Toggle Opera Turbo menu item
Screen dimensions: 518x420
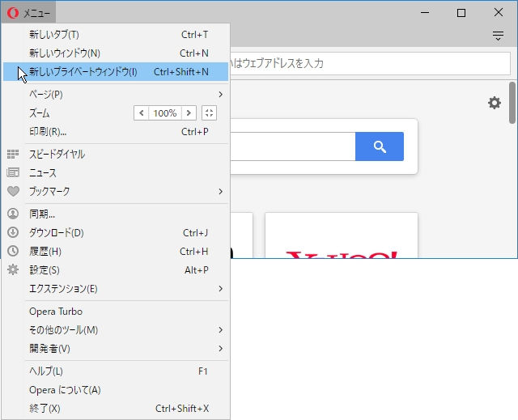(x=116, y=312)
